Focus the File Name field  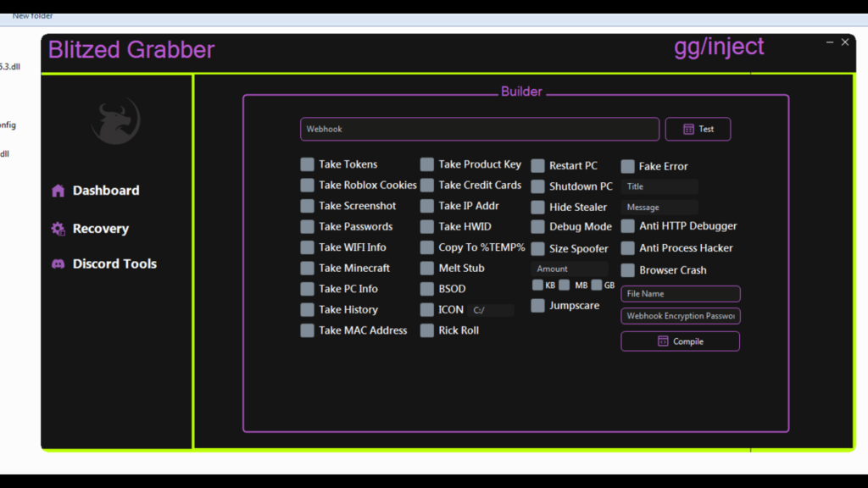681,294
